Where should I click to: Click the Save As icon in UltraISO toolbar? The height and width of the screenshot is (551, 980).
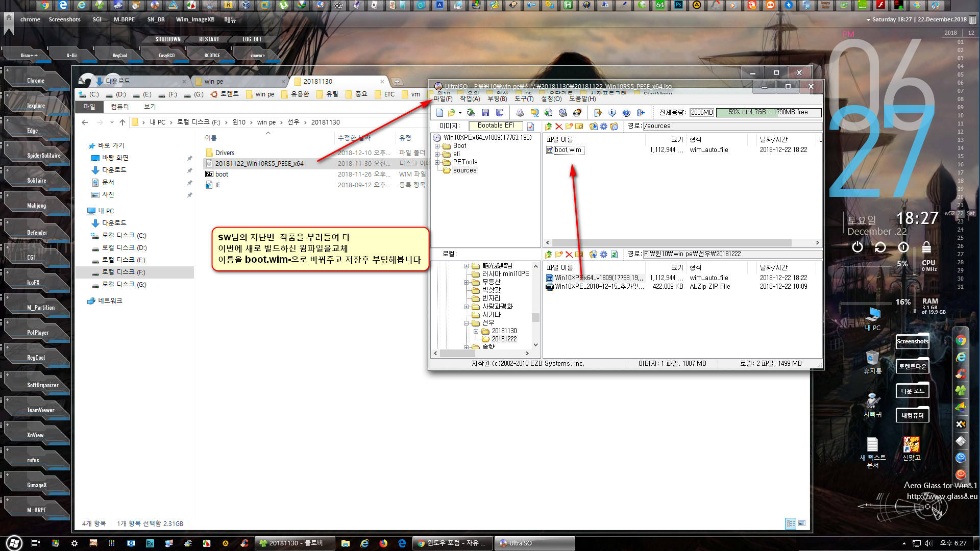pos(500,112)
